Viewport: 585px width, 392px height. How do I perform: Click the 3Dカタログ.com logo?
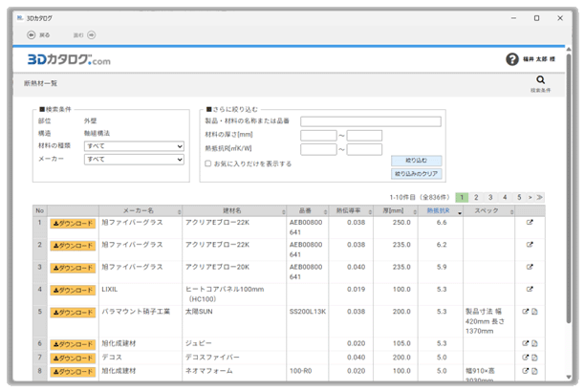(x=70, y=59)
